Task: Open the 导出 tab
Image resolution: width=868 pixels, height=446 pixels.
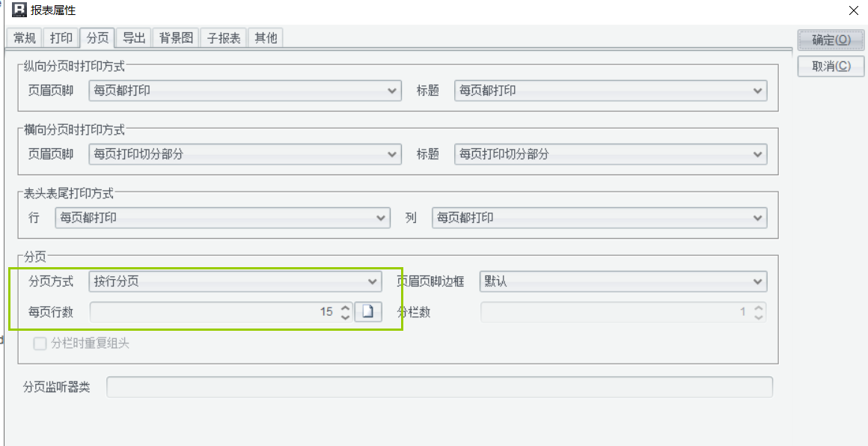Action: click(134, 38)
